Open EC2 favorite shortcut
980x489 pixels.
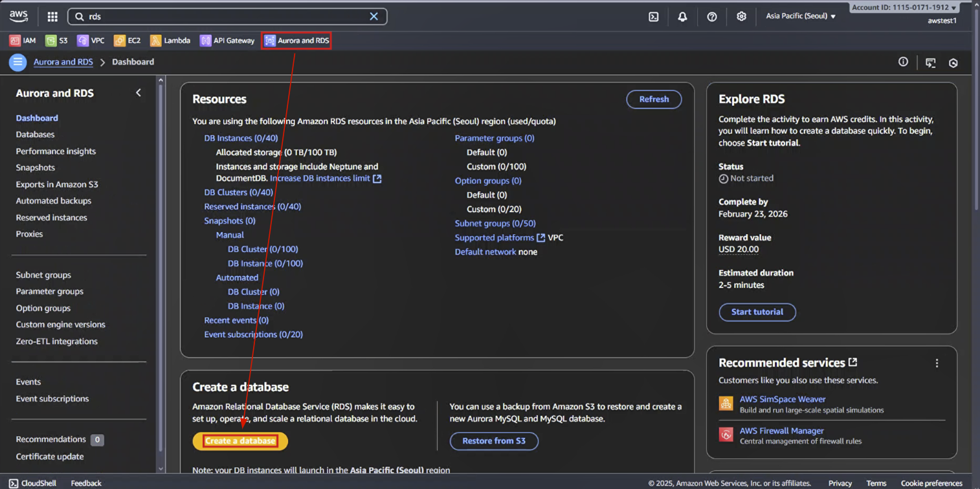(x=128, y=41)
